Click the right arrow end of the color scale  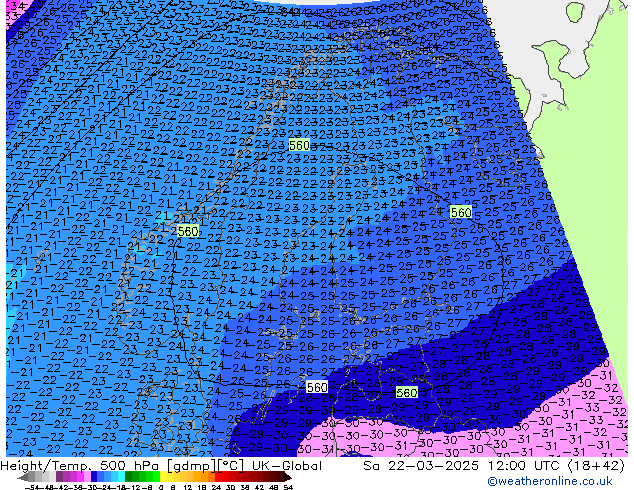(x=288, y=477)
